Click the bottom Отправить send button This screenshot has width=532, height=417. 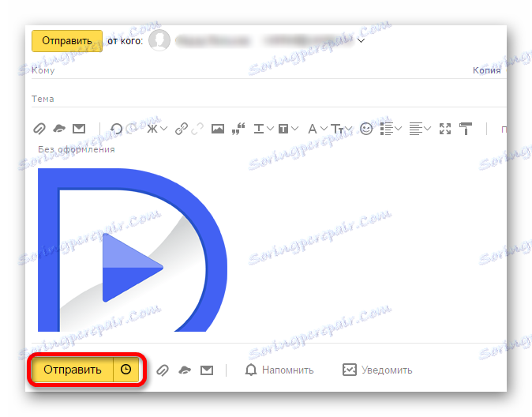(x=73, y=370)
